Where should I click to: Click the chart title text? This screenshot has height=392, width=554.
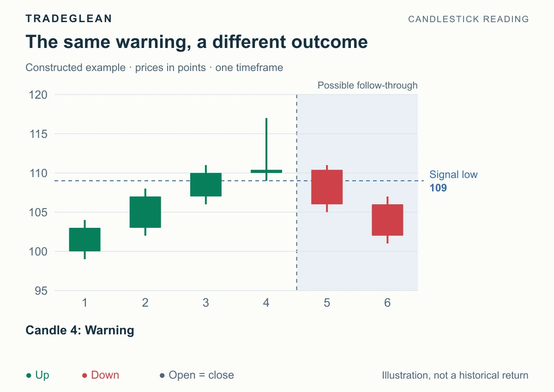(197, 42)
